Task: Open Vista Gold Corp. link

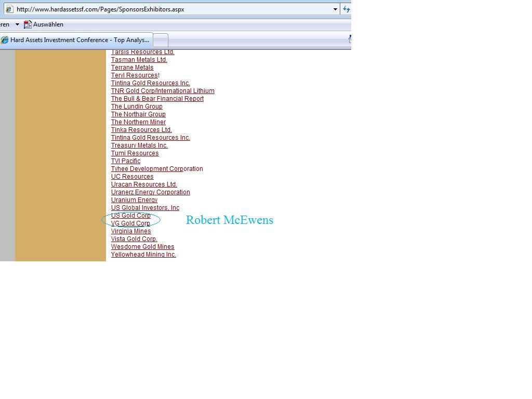Action: point(134,239)
